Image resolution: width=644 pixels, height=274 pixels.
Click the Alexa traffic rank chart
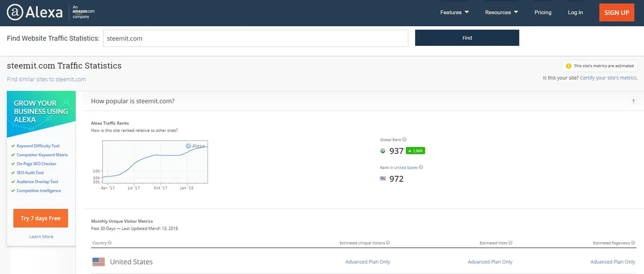coord(155,162)
